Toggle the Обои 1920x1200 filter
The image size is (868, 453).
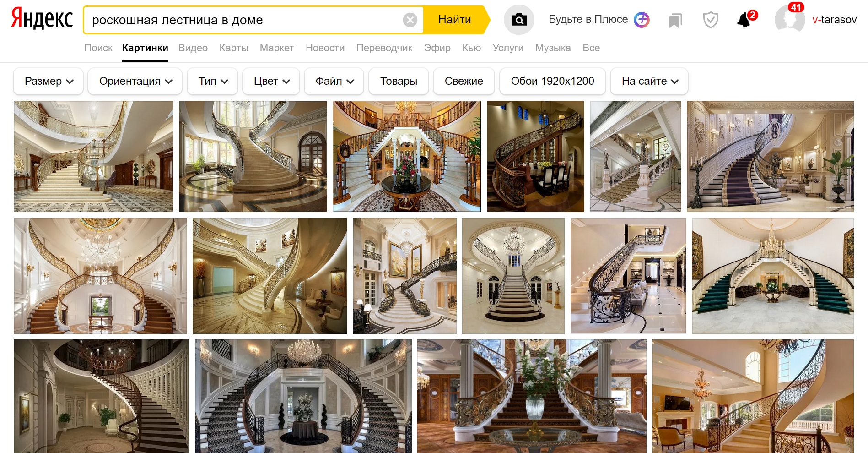(x=553, y=81)
